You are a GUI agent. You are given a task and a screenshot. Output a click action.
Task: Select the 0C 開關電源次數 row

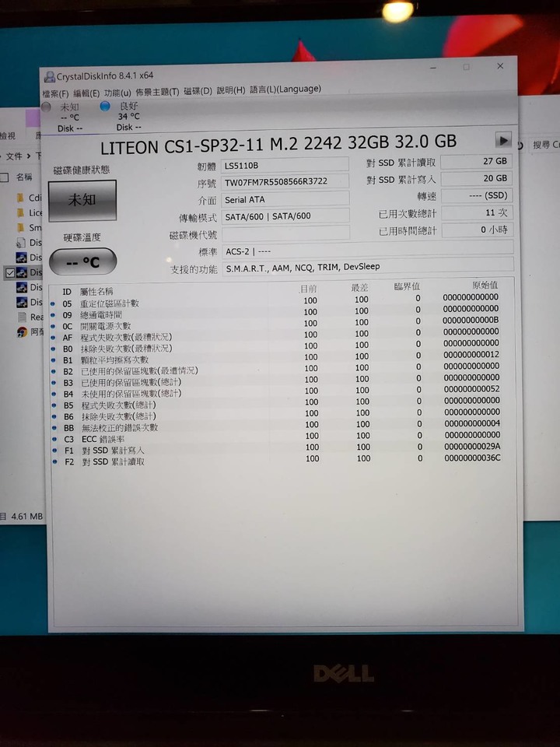[x=275, y=324]
